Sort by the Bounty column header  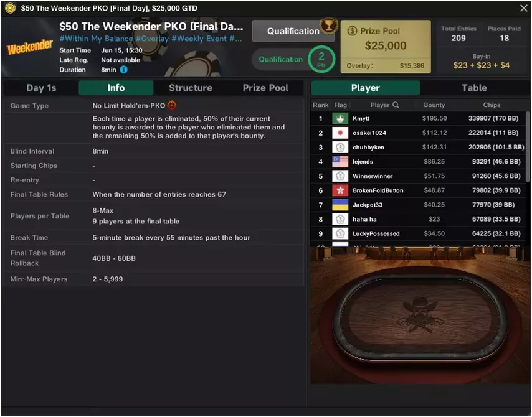[x=434, y=105]
